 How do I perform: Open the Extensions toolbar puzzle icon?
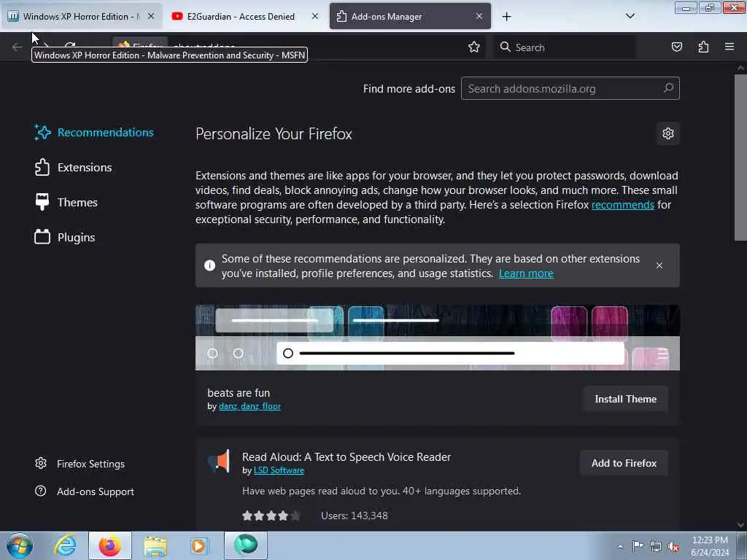[703, 47]
